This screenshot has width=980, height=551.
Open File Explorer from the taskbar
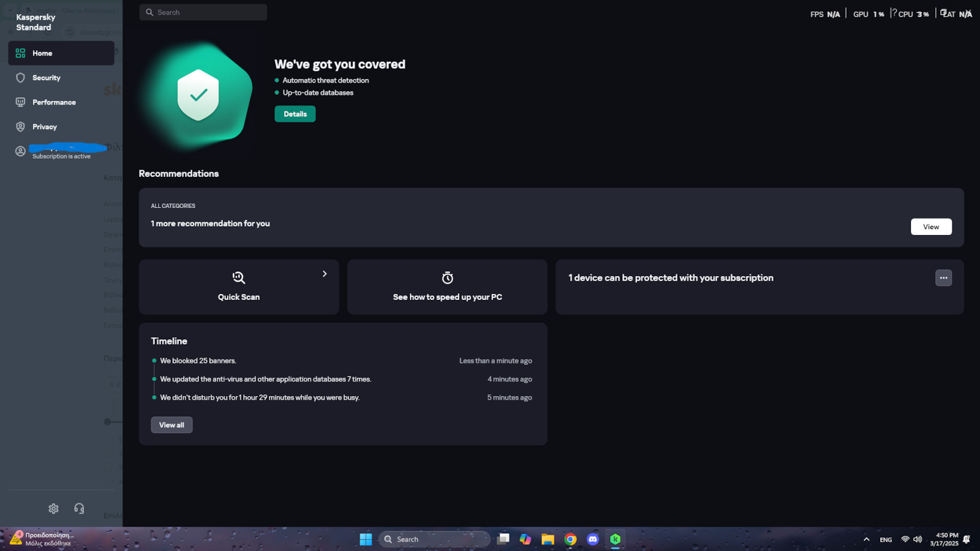tap(548, 539)
